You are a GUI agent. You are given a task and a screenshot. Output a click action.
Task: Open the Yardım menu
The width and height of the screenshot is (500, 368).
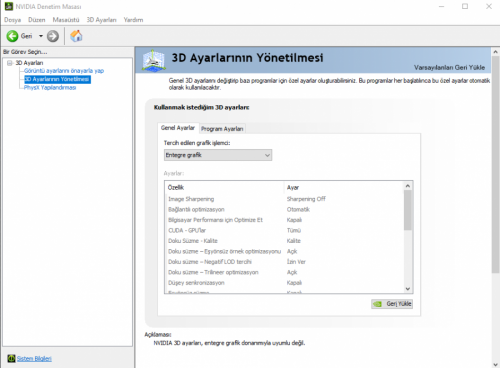133,20
